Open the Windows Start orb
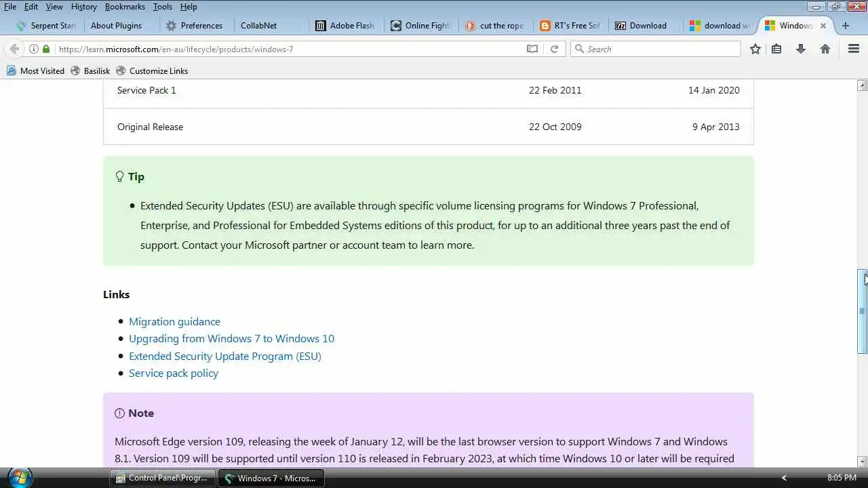Viewport: 868px width, 488px height. click(x=18, y=477)
